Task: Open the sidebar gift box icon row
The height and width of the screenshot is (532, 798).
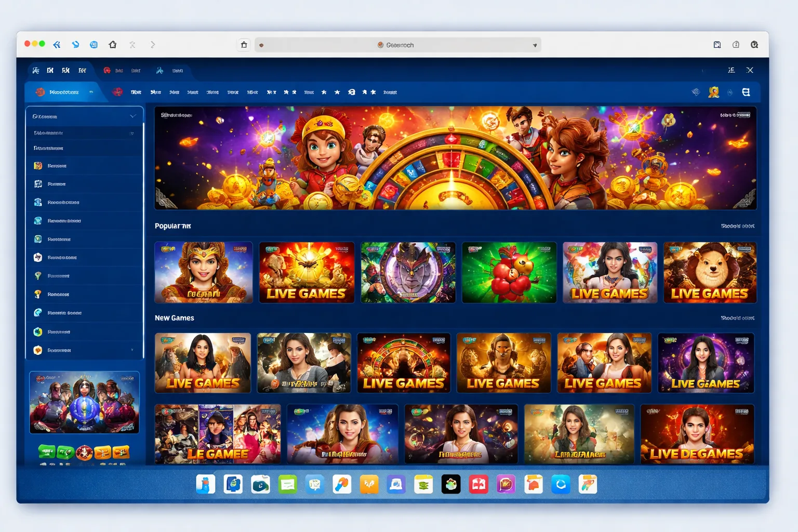Action: 84,166
